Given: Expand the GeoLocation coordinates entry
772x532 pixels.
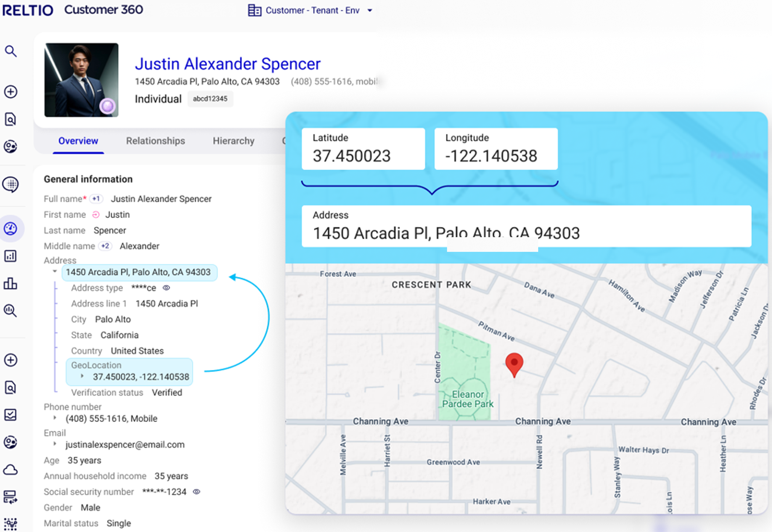Looking at the screenshot, I should (82, 376).
